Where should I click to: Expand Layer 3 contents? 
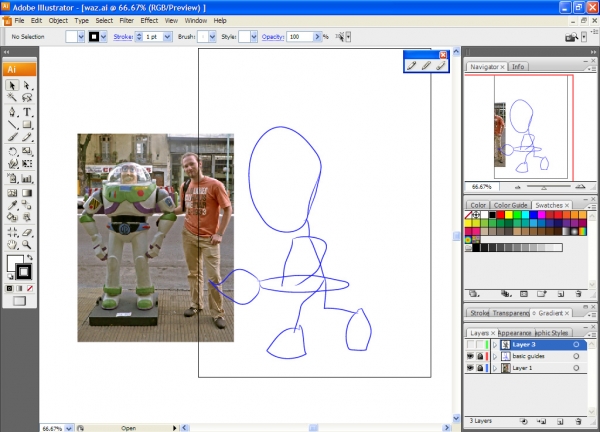(x=495, y=345)
